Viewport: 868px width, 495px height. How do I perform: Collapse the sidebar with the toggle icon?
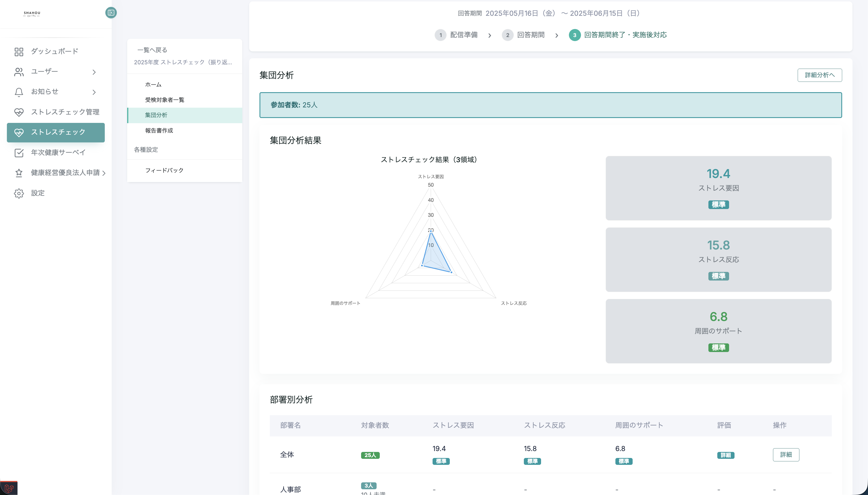click(x=111, y=13)
